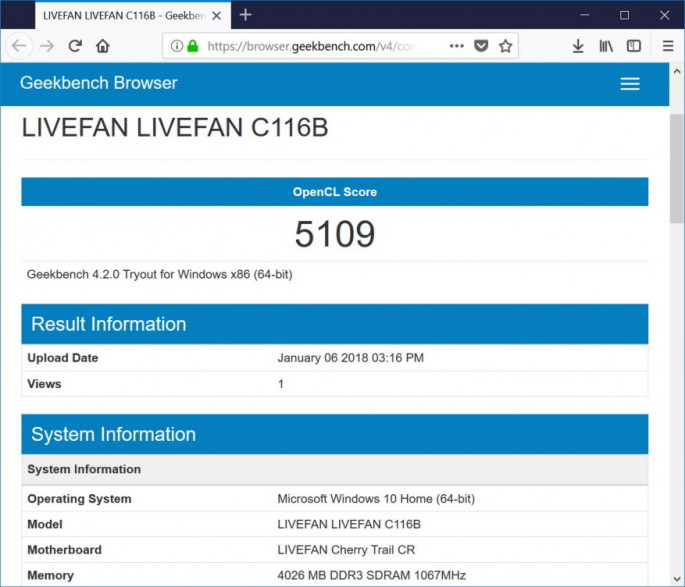Save page to Pocket
685x587 pixels.
click(481, 45)
